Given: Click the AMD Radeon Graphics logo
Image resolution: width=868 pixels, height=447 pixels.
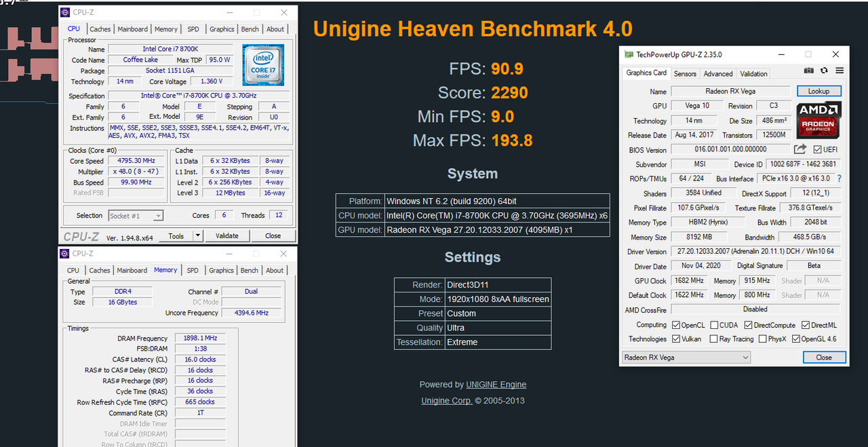Looking at the screenshot, I should point(819,119).
